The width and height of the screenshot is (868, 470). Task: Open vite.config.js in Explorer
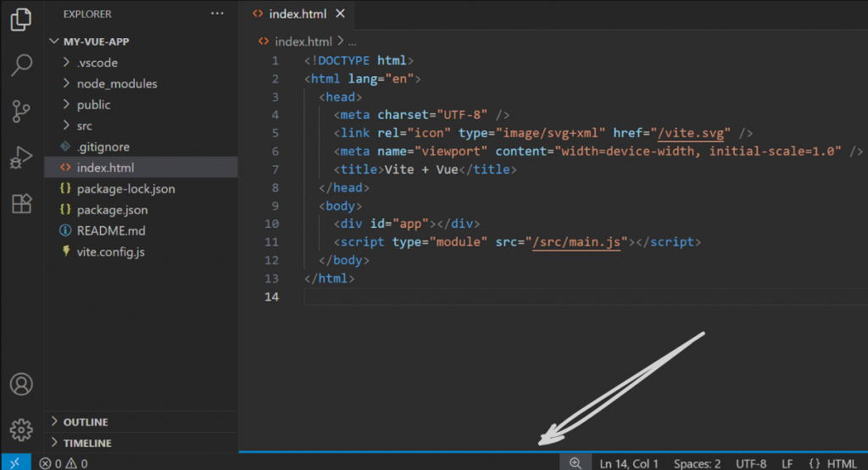111,252
